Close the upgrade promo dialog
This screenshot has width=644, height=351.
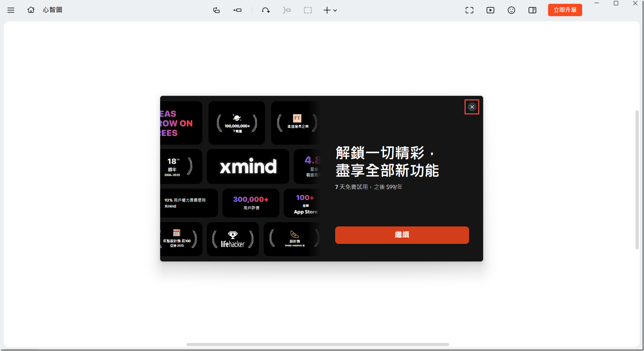pyautogui.click(x=472, y=107)
